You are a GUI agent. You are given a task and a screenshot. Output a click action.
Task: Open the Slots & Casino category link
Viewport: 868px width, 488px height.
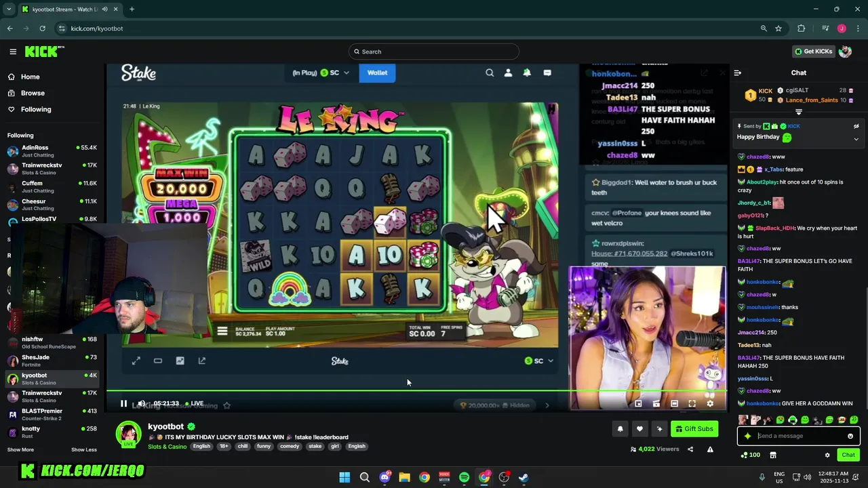[x=167, y=447]
